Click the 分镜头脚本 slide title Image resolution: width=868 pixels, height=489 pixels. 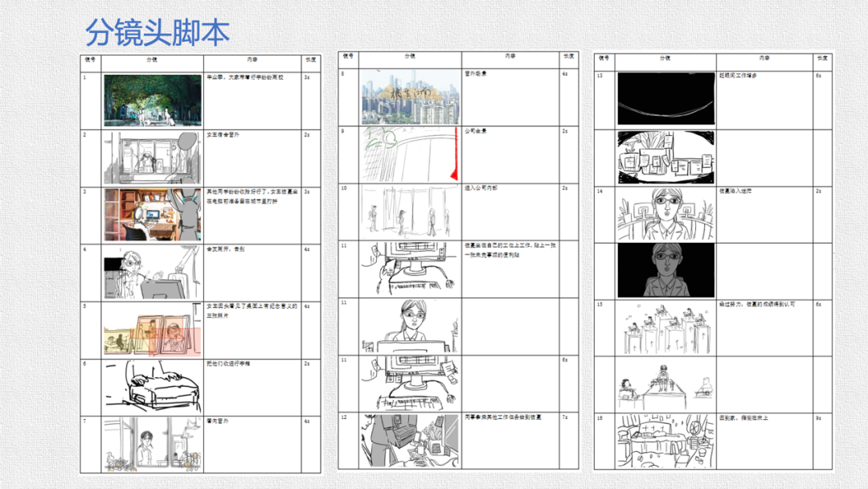click(158, 33)
